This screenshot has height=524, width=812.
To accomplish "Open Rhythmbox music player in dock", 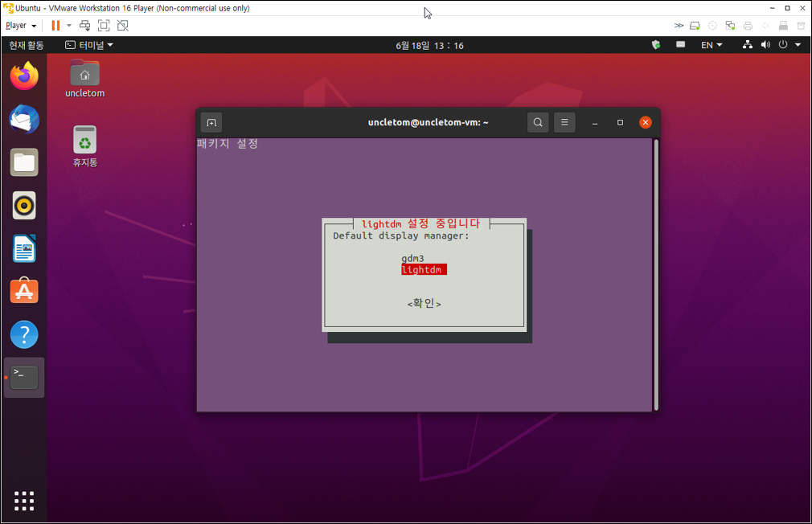I will point(24,206).
